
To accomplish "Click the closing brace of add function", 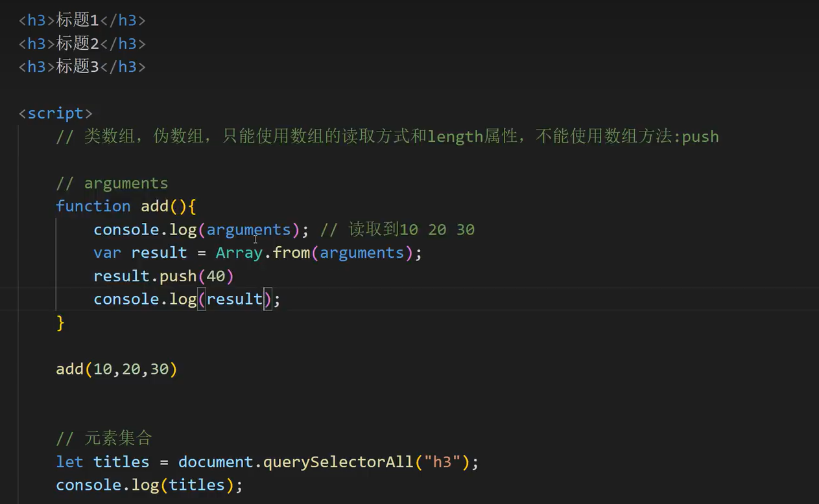I will coord(61,323).
